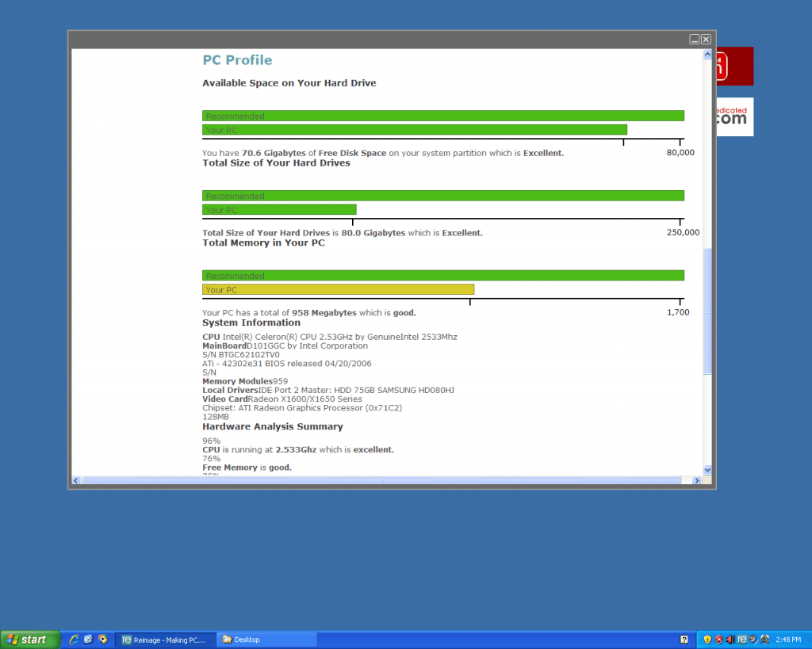The image size is (812, 649).
Task: Switch to the Reimage window in the taskbar
Action: [x=165, y=639]
